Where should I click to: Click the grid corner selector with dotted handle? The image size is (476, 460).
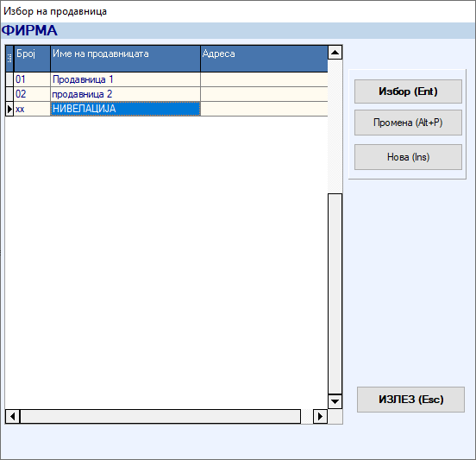(9, 59)
